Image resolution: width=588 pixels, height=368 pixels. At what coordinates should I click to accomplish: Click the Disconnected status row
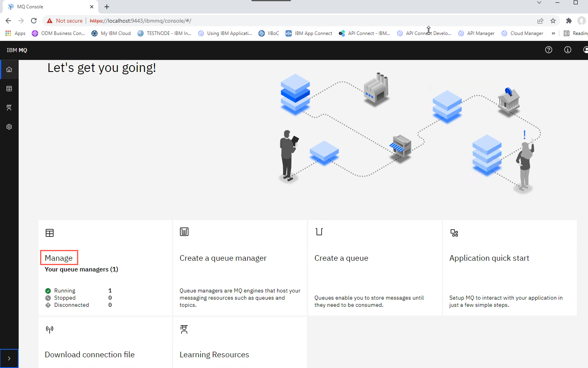pyautogui.click(x=79, y=305)
